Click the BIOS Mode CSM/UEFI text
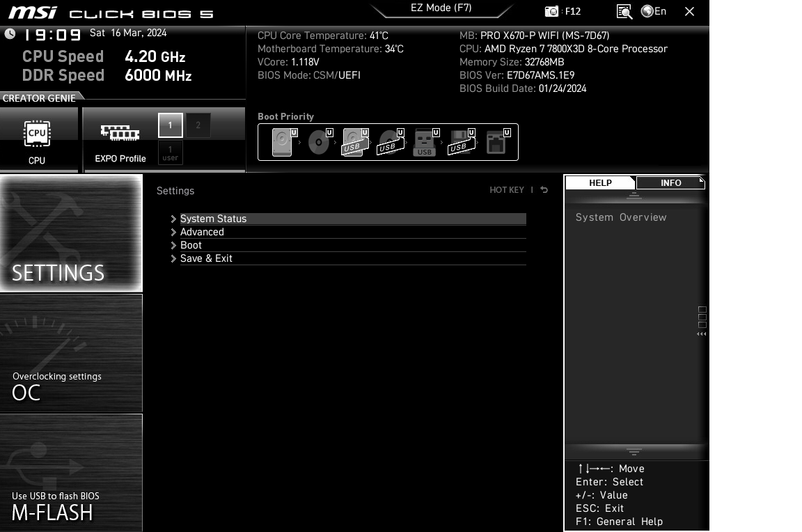Image resolution: width=802 pixels, height=532 pixels. [309, 75]
